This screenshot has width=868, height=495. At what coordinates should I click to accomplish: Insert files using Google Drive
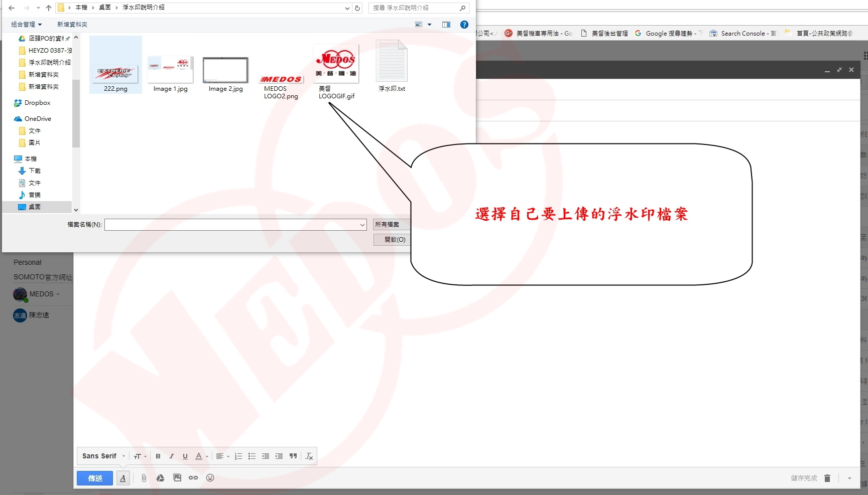(160, 478)
